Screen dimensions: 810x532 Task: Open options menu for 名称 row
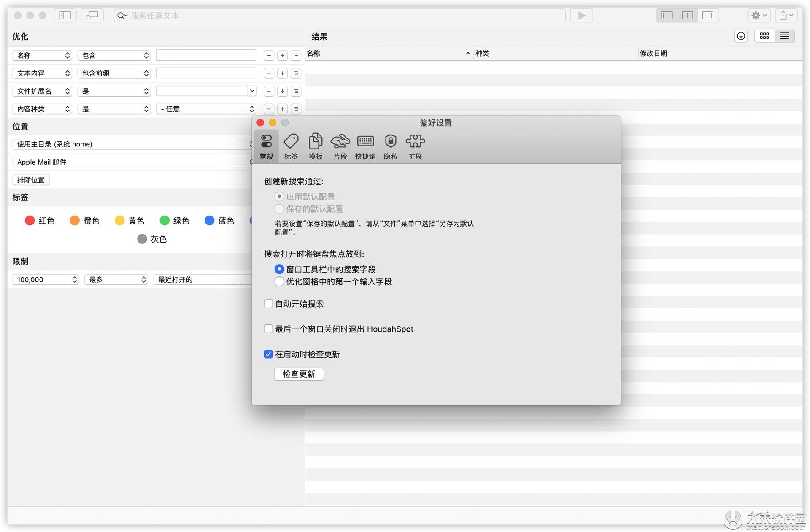(296, 55)
